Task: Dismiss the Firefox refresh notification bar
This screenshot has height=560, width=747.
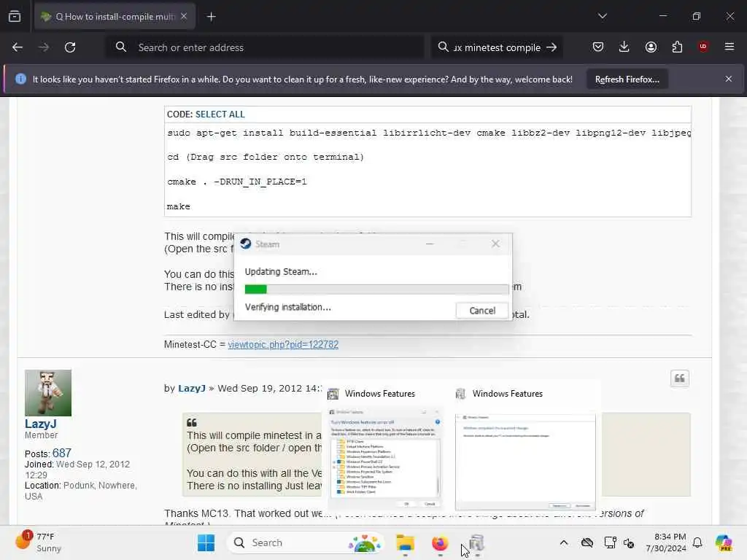Action: click(729, 79)
